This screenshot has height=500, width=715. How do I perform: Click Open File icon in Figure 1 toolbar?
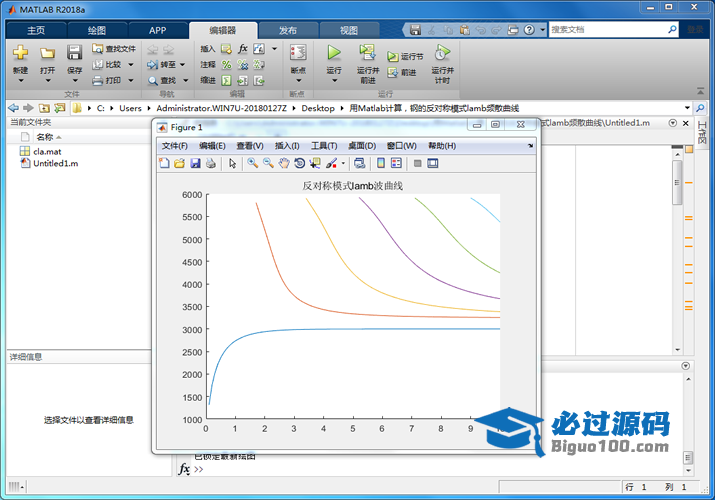(x=180, y=163)
